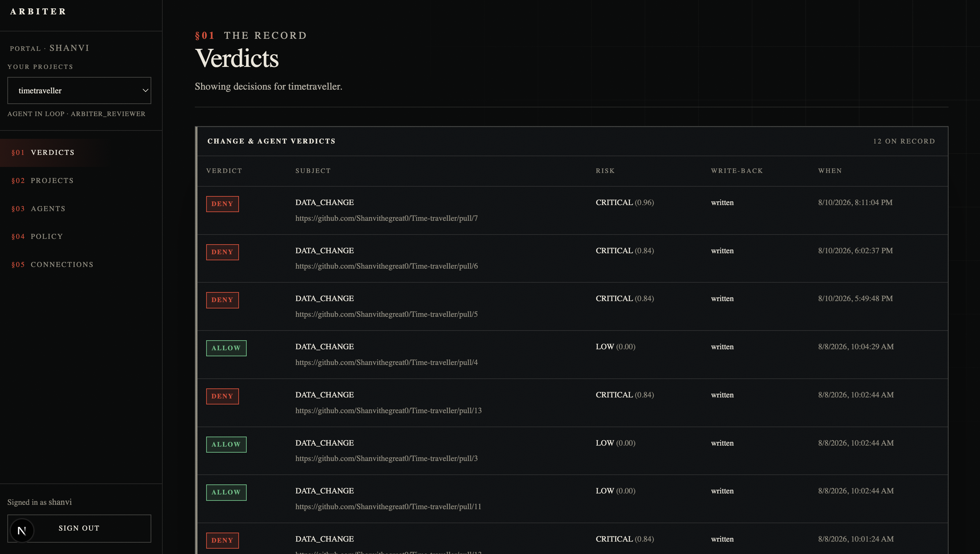Viewport: 980px width, 554px height.
Task: Click the dropdown chevron beside timetraveller
Action: pos(145,91)
